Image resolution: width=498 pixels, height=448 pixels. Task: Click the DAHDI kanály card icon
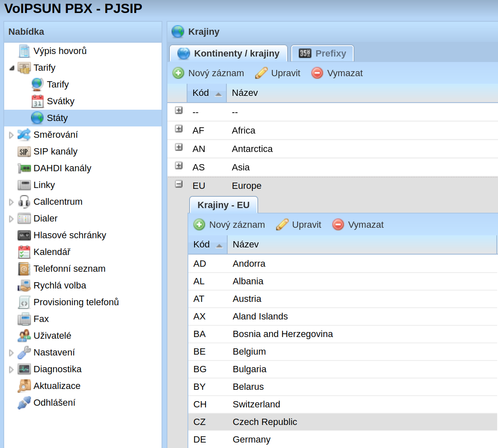coord(24,168)
